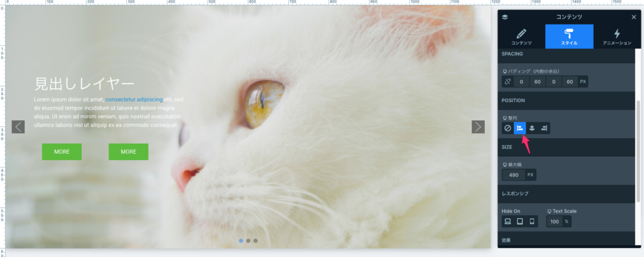
Task: Select the no-alignment icon
Action: pyautogui.click(x=508, y=128)
